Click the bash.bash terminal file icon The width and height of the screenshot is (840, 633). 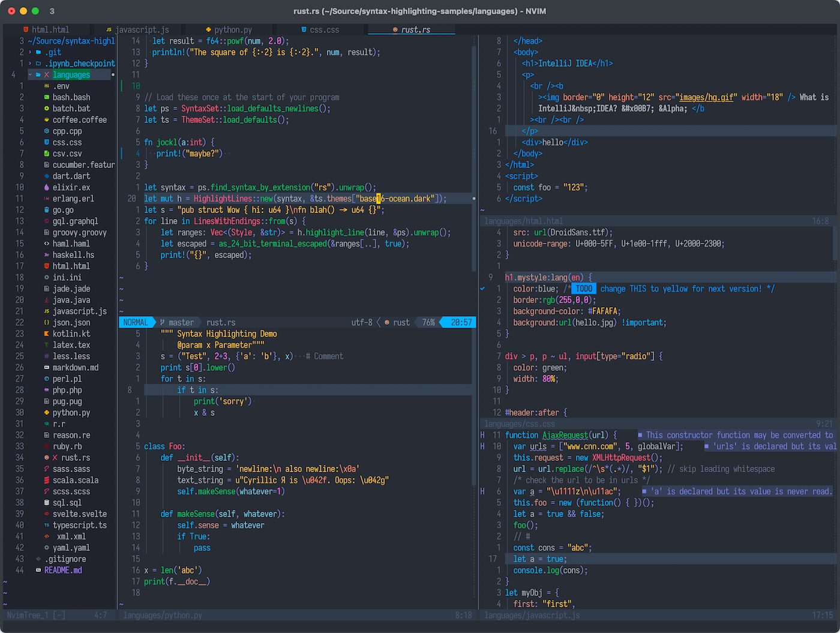point(47,97)
